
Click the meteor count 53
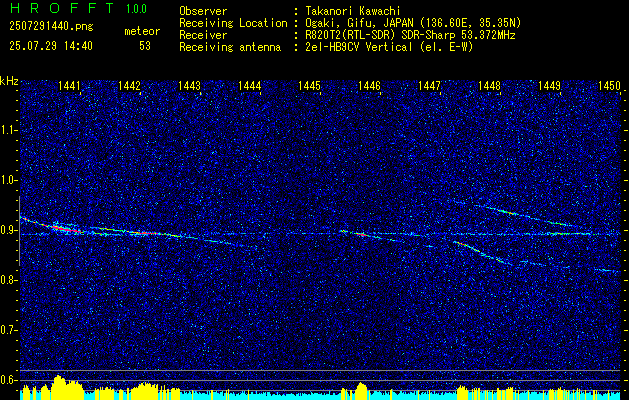(x=145, y=46)
